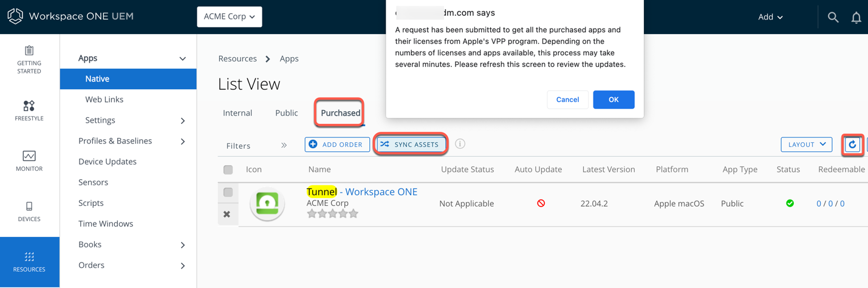Go to the Monitor section icon
Viewport: 868px width, 288px height.
pyautogui.click(x=29, y=161)
